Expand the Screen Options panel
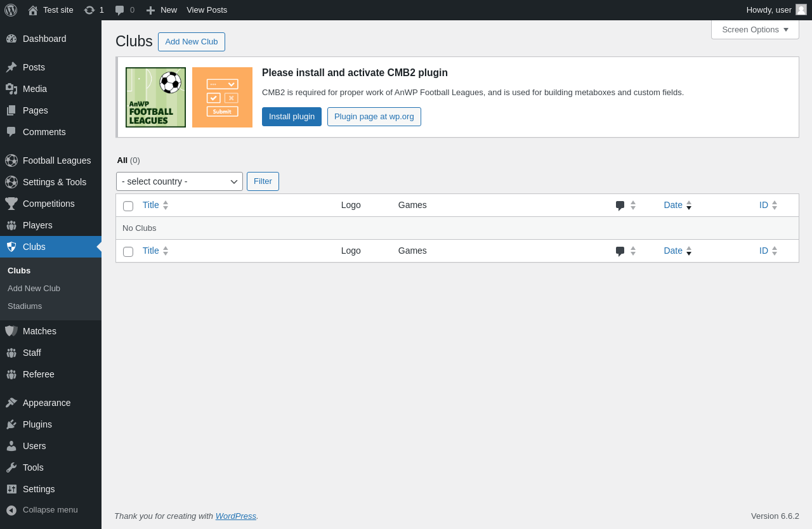The width and height of the screenshot is (812, 529). point(755,29)
